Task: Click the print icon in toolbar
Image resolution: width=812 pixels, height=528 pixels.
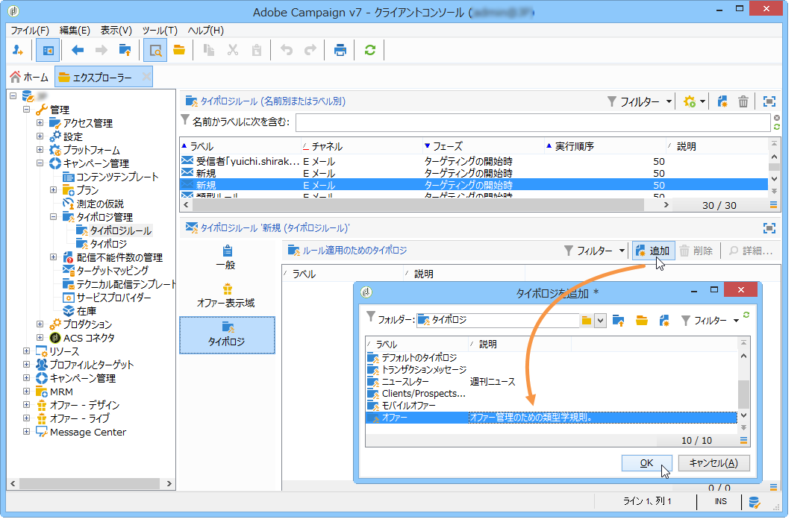Action: coord(340,50)
